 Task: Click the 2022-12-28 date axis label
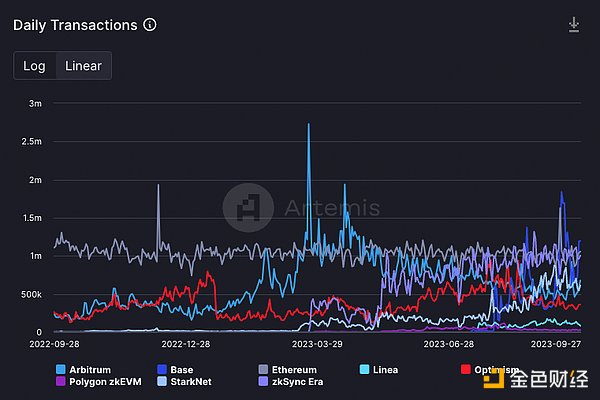(x=186, y=343)
